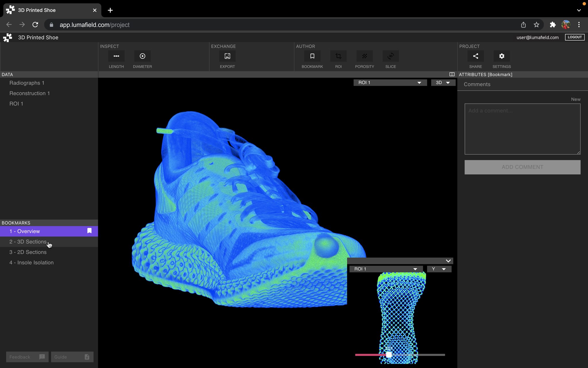This screenshot has height=368, width=588.
Task: Open the 3D view mode dropdown
Action: click(x=443, y=83)
